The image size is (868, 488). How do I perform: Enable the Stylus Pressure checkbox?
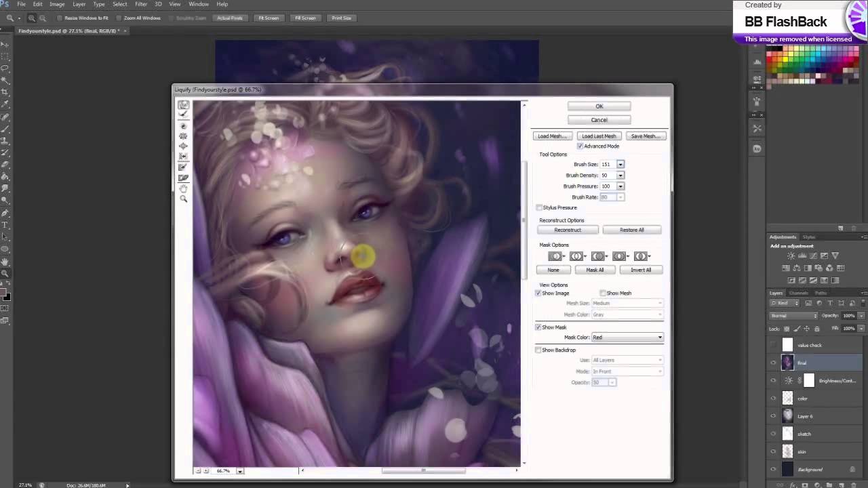[x=539, y=207]
